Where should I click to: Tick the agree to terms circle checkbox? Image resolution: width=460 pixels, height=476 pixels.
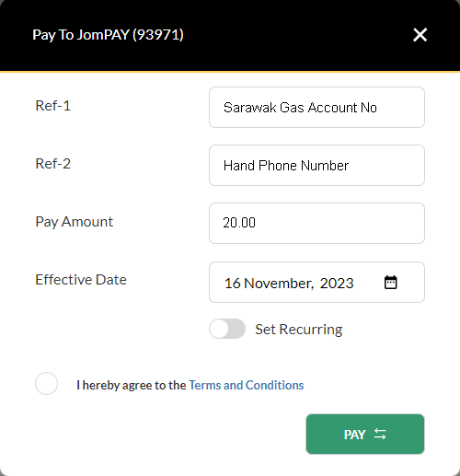coord(46,384)
